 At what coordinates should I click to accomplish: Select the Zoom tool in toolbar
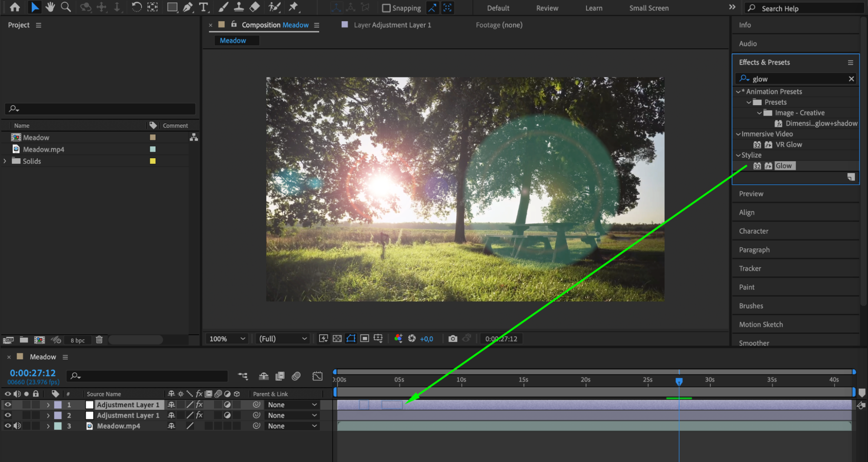point(66,7)
